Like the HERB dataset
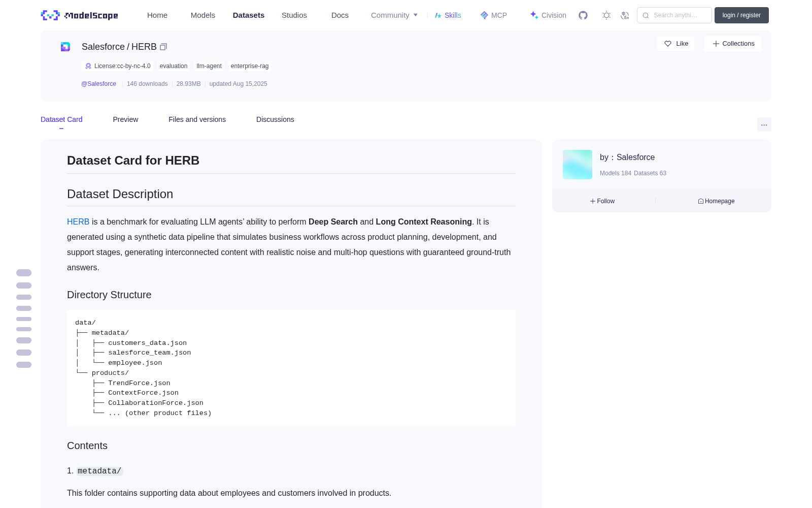This screenshot has height=508, width=812. [675, 44]
